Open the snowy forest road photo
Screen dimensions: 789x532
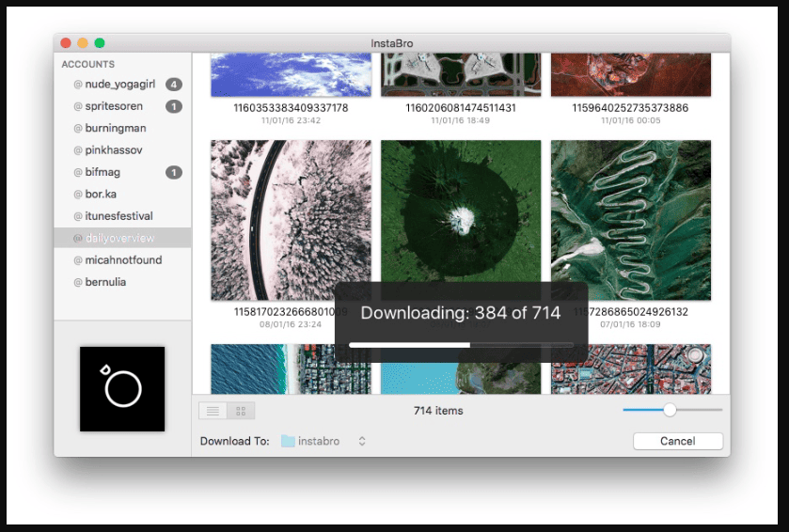pos(291,220)
